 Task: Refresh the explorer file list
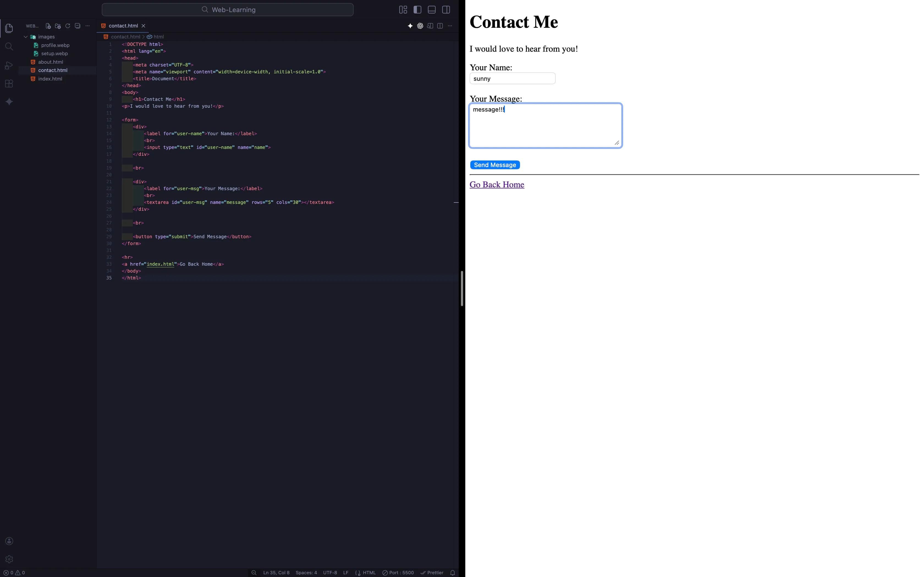click(x=68, y=26)
